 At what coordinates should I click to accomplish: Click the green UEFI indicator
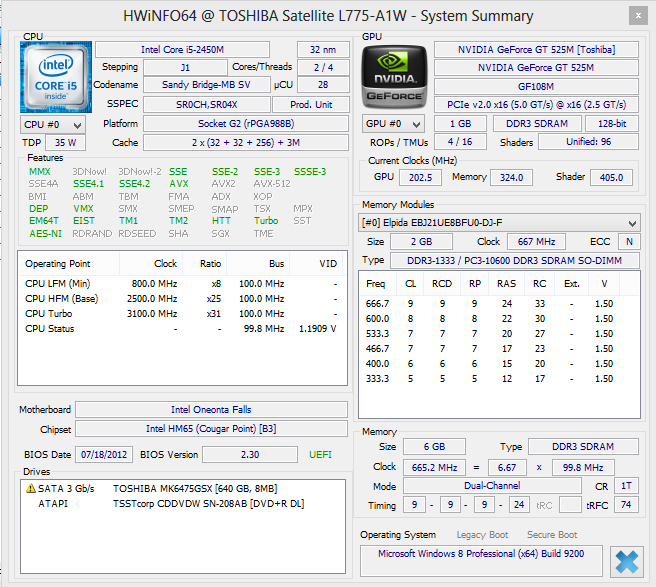click(320, 454)
